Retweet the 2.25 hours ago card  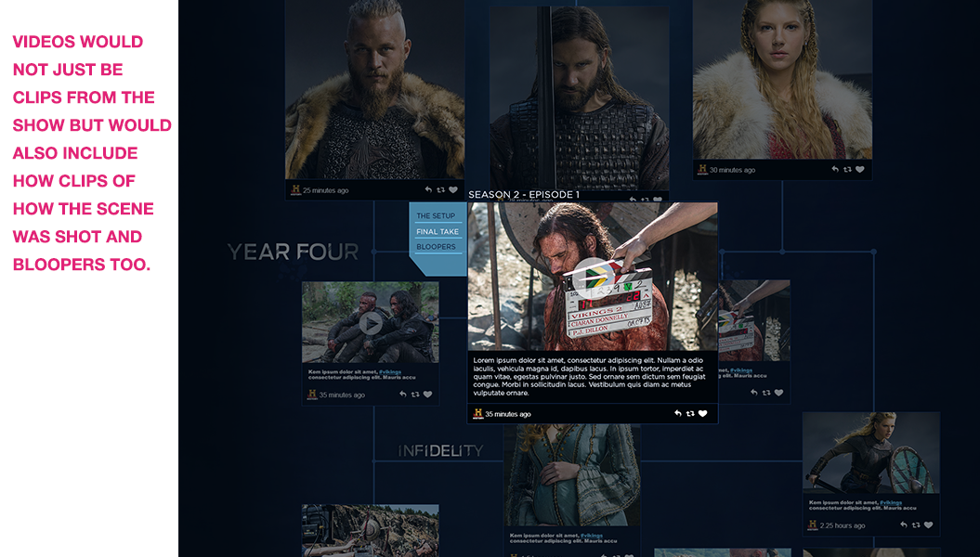[x=916, y=525]
